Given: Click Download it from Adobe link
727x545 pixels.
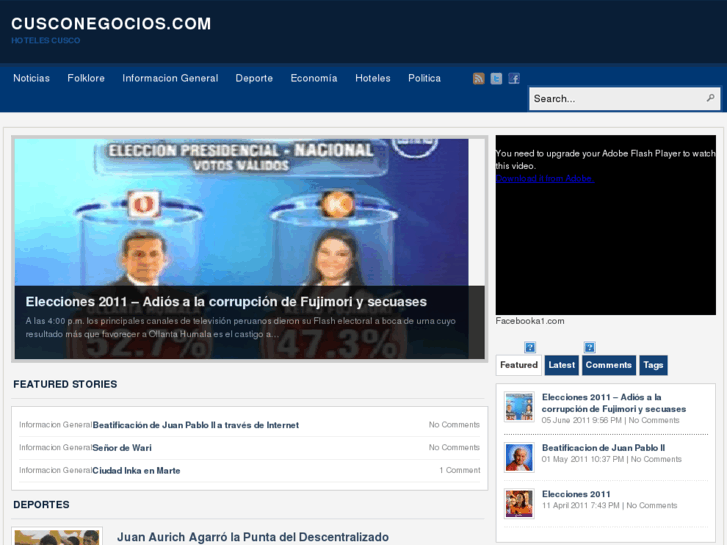Looking at the screenshot, I should coord(545,178).
